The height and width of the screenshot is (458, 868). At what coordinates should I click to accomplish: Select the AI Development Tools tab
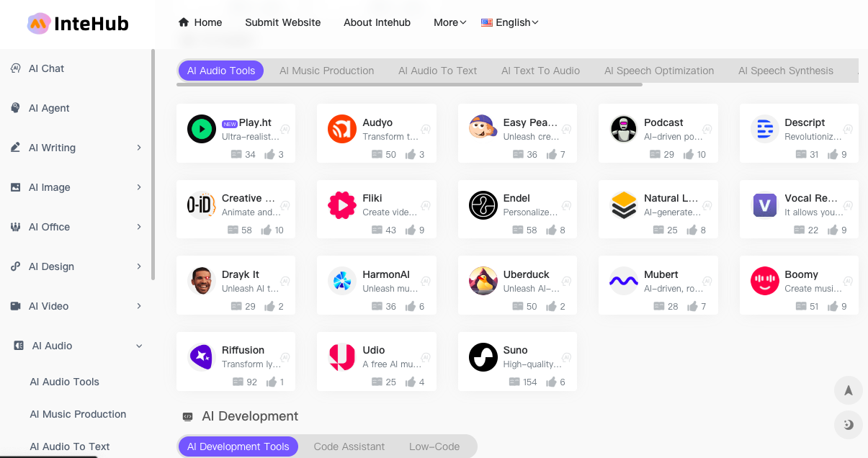pos(238,446)
